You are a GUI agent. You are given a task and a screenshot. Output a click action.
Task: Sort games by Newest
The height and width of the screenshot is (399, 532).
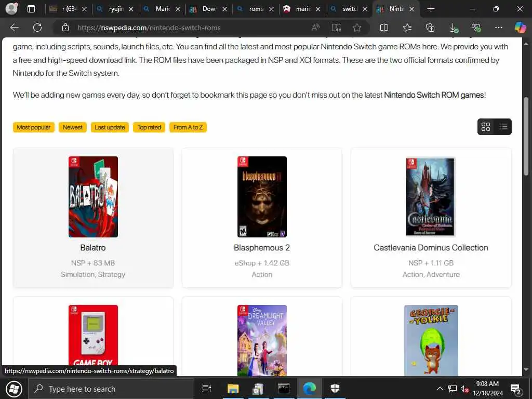(73, 127)
